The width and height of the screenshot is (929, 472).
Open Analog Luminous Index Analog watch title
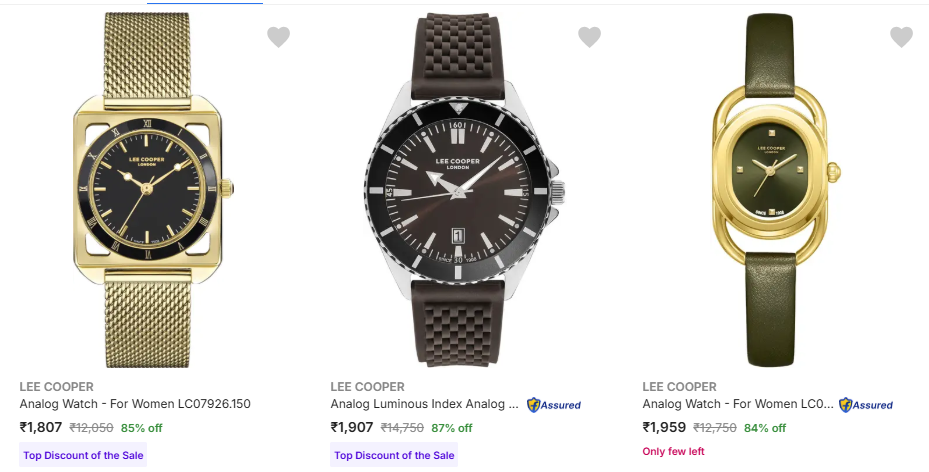click(x=425, y=405)
